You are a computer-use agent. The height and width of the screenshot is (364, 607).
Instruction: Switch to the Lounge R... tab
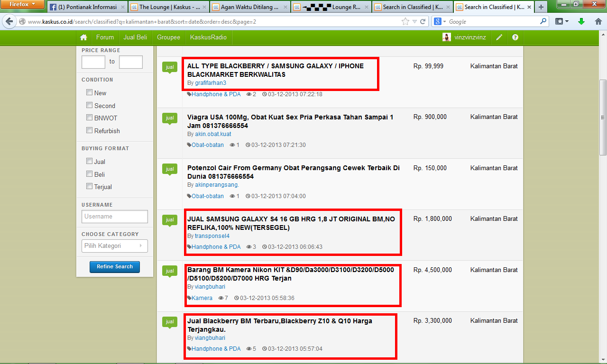pyautogui.click(x=331, y=7)
